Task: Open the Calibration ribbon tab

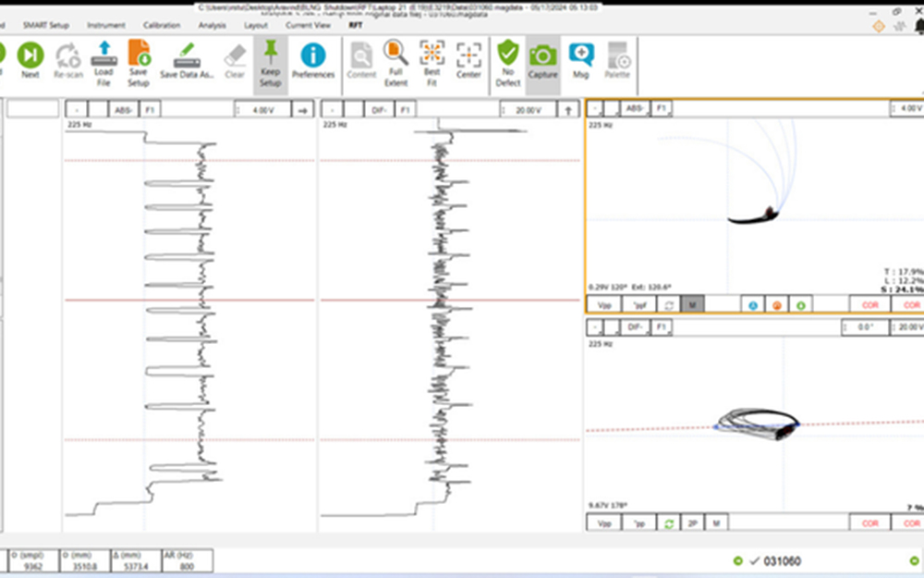Action: [161, 25]
